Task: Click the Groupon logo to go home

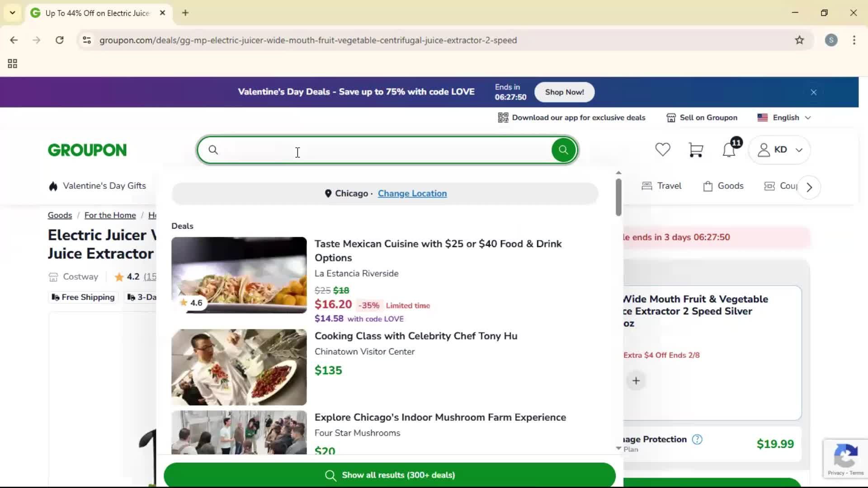Action: (87, 150)
